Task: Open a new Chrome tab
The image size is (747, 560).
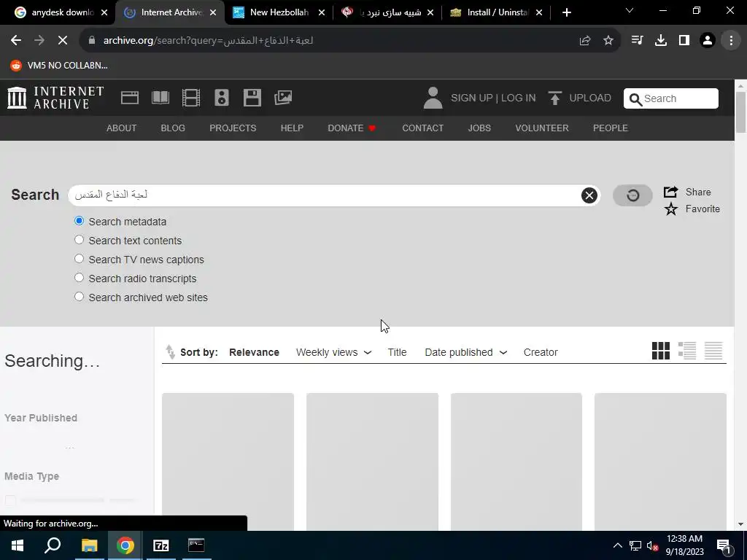Action: (566, 12)
